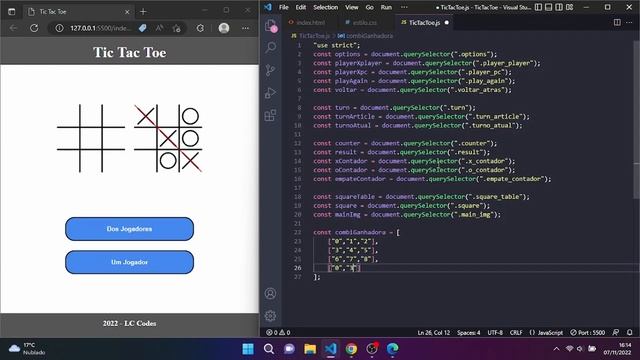Change indentation via Spaces: 4
The image size is (640, 360).
coord(469,333)
